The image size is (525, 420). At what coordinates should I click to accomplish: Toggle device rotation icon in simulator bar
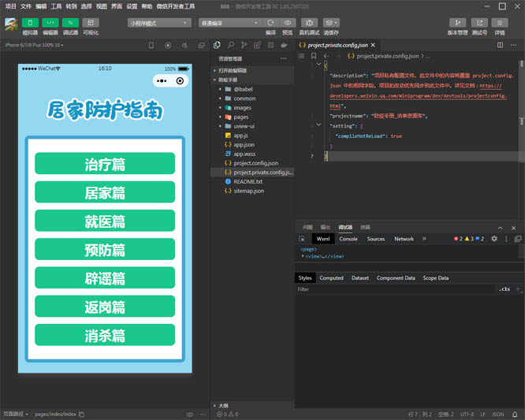coord(151,45)
